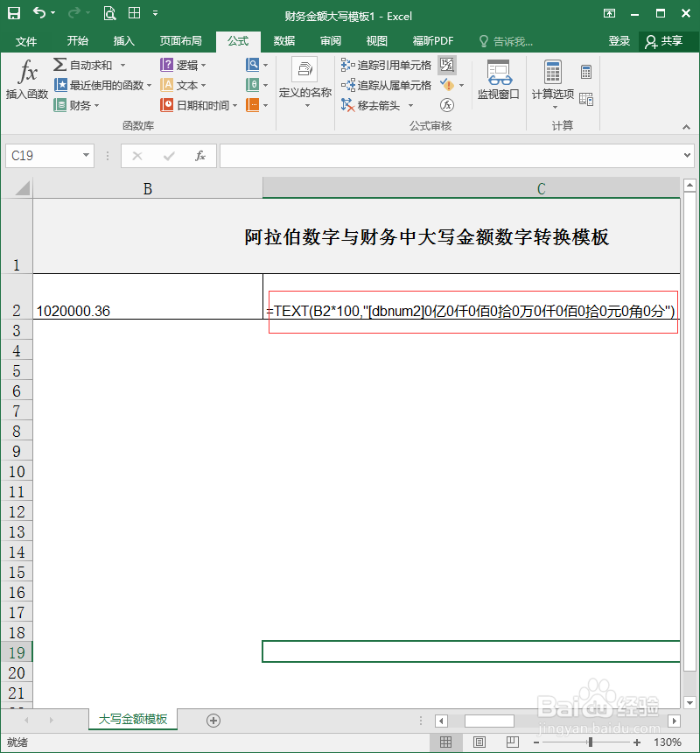Image resolution: width=700 pixels, height=753 pixels.
Task: Click the Evaluate Formula icon in Formula Auditing
Action: coord(446,104)
